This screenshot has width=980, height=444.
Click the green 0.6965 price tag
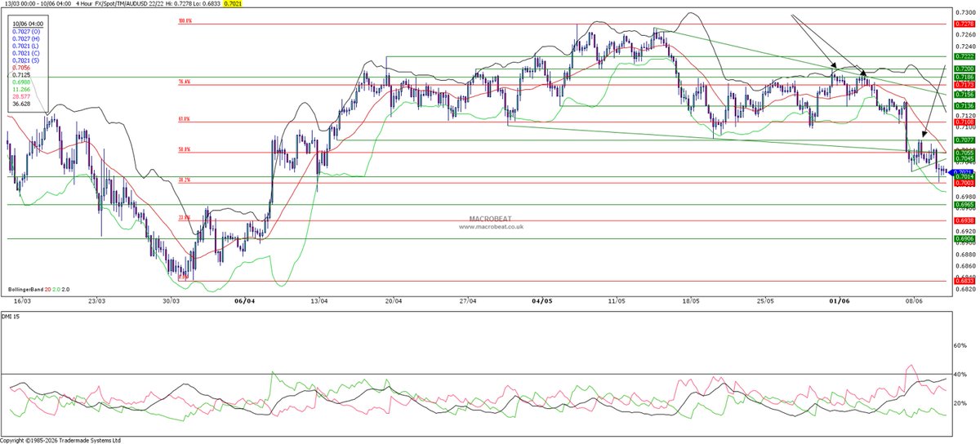pos(963,205)
